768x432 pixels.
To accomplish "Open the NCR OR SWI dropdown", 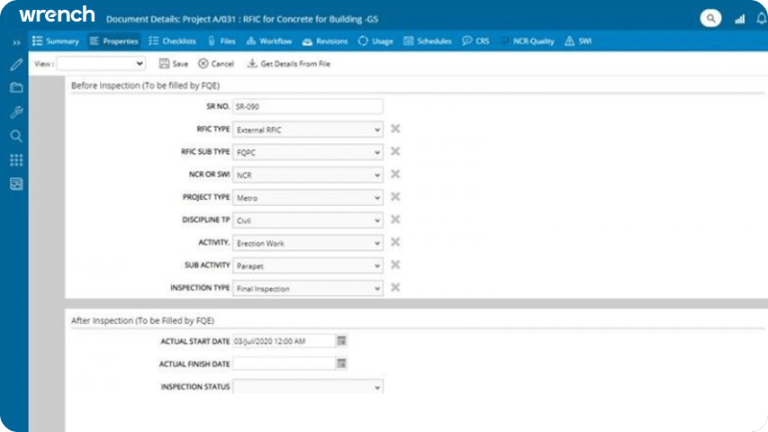I will tap(308, 175).
